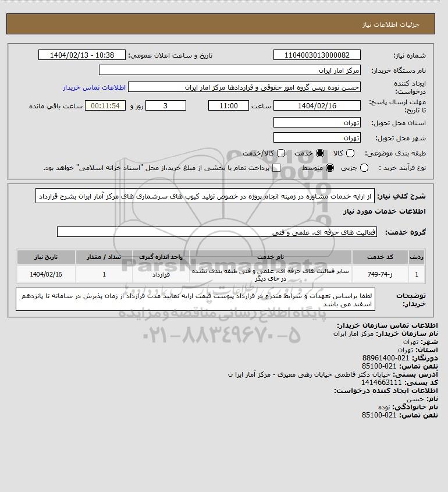Select the خدمت radio button
The width and height of the screenshot is (448, 492).
[x=320, y=153]
